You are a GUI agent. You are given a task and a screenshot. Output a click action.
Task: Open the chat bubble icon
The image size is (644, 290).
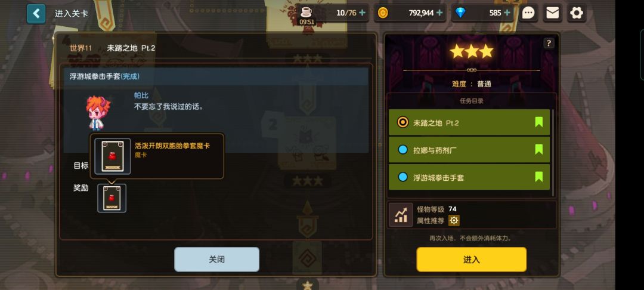(528, 13)
